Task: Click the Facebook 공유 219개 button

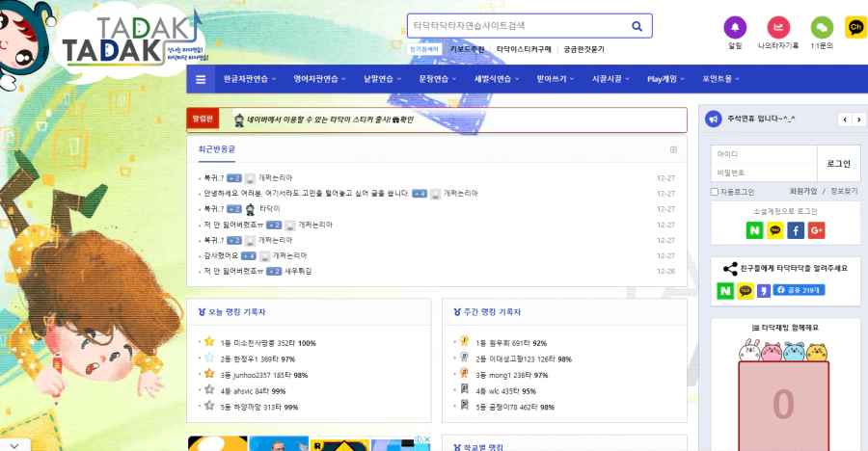Action: point(799,290)
